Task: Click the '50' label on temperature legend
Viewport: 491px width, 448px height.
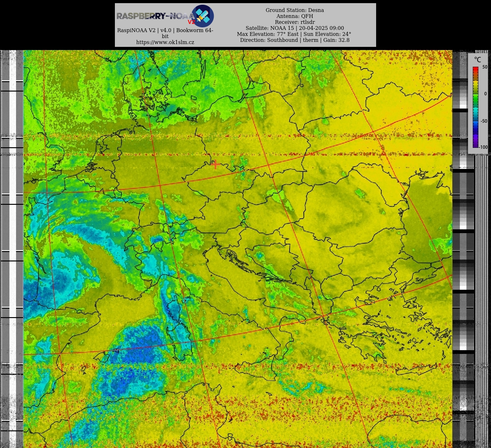Action: (485, 67)
